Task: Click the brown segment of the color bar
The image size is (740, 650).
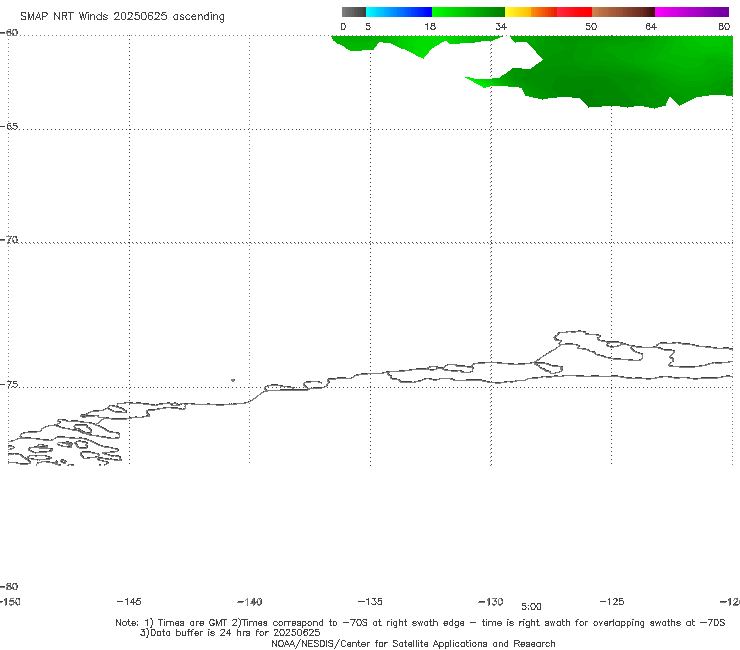Action: pos(623,12)
